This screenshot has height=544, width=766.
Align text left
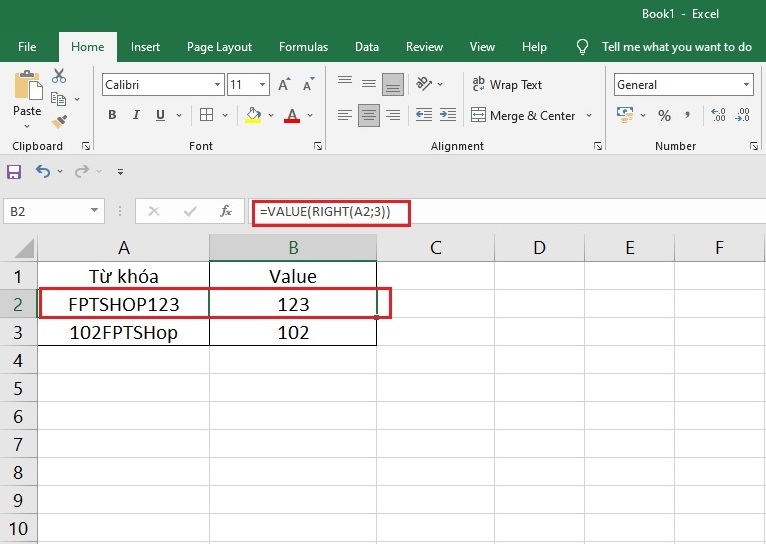[x=345, y=115]
